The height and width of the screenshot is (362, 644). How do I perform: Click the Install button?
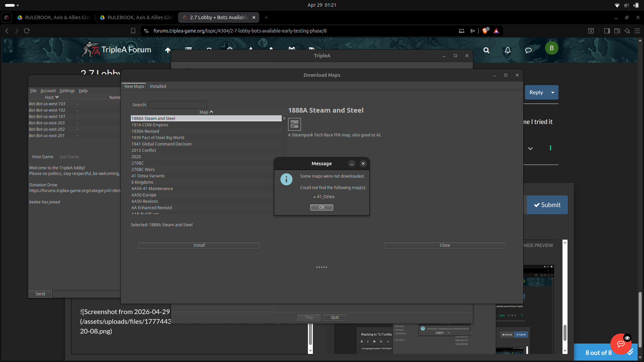[199, 245]
